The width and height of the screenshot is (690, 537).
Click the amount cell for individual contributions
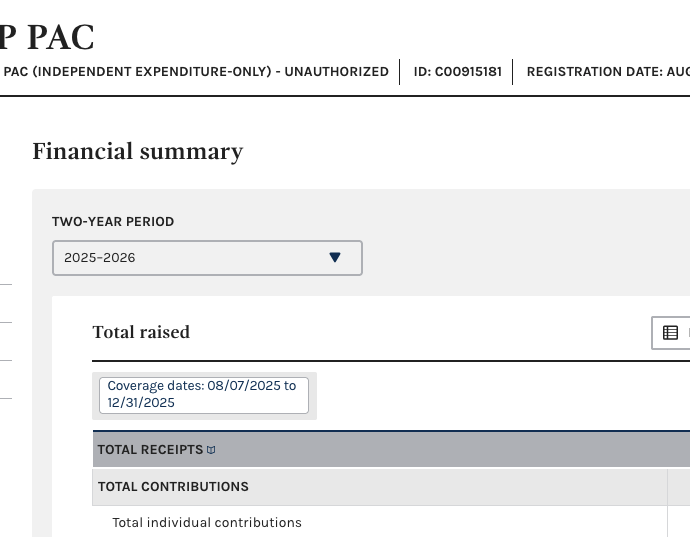(679, 522)
